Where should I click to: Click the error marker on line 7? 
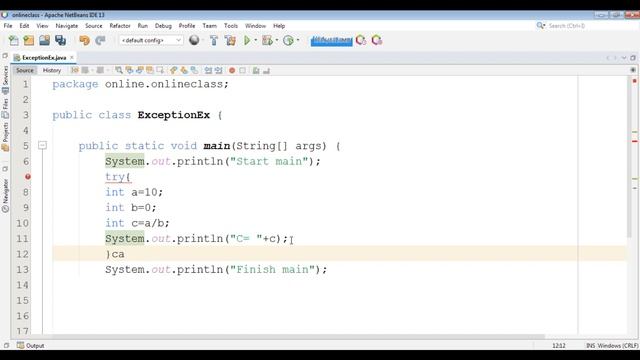point(28,177)
